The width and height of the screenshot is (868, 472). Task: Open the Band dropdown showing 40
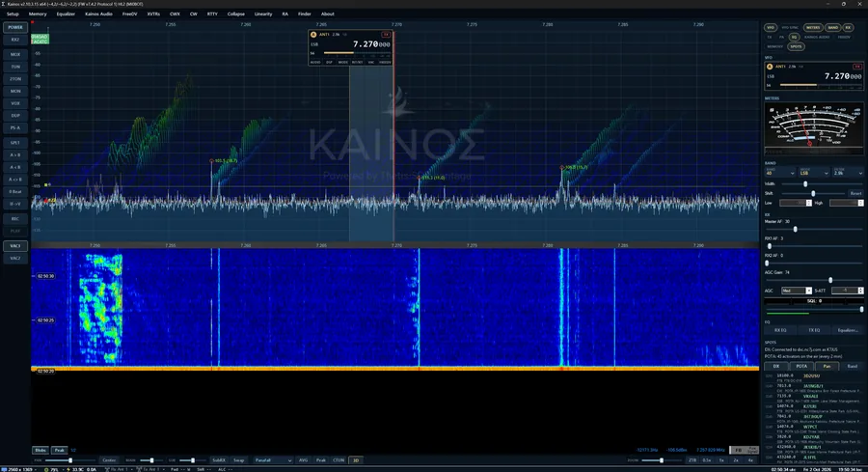[780, 172]
